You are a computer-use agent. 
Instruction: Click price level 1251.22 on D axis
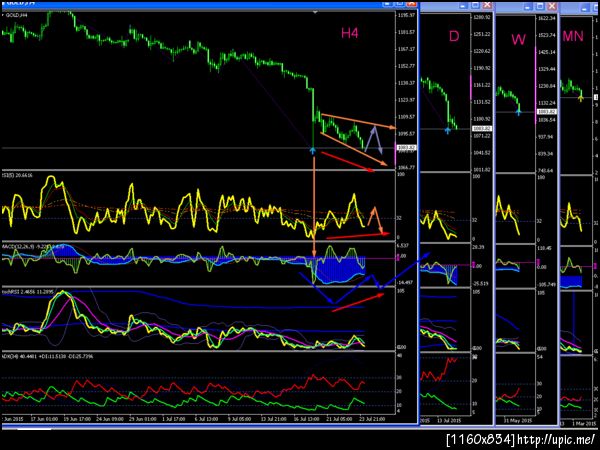click(x=481, y=34)
